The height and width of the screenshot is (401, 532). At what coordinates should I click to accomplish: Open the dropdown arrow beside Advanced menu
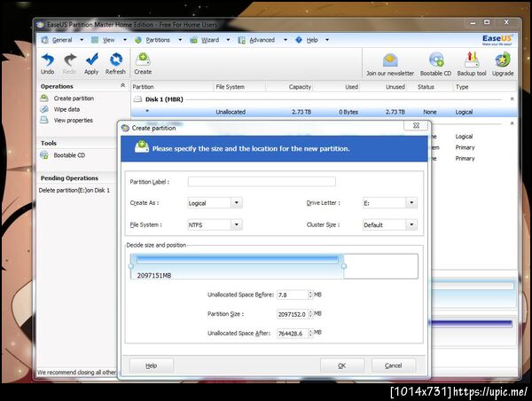point(286,40)
